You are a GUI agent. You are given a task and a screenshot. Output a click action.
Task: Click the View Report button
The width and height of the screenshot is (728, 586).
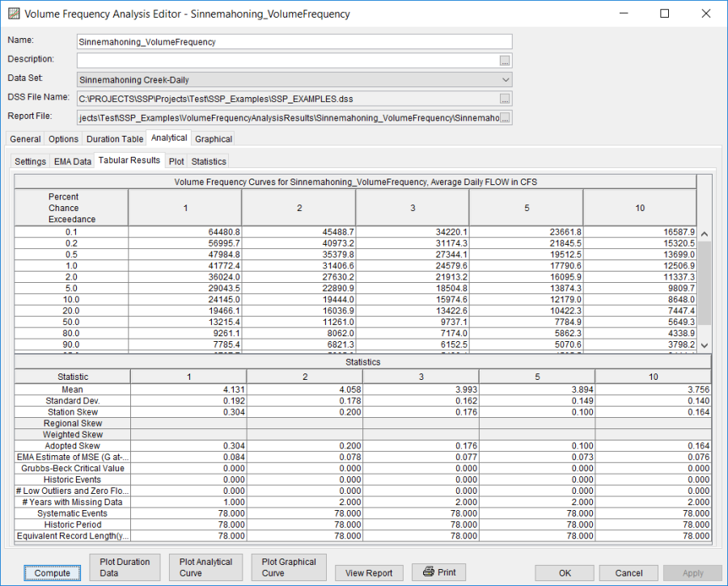(x=369, y=573)
